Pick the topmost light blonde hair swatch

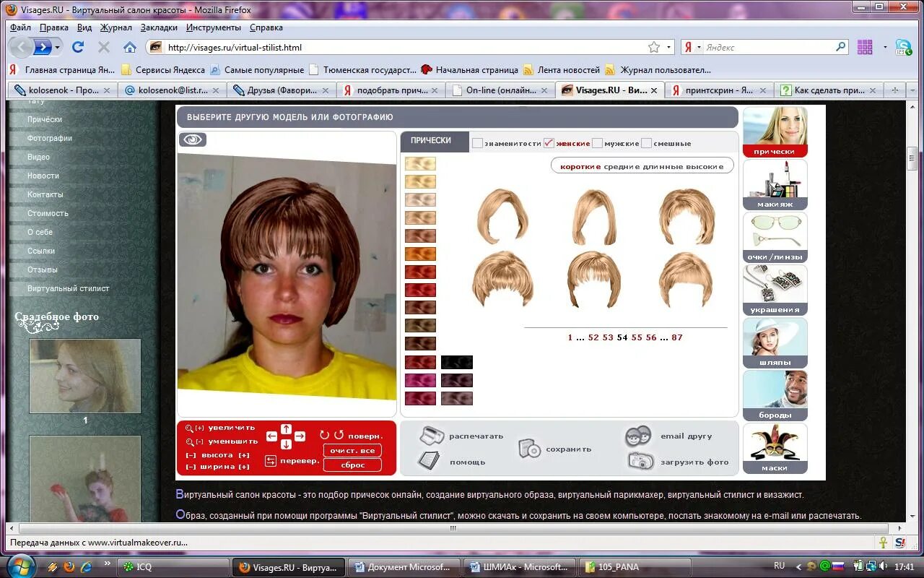420,163
